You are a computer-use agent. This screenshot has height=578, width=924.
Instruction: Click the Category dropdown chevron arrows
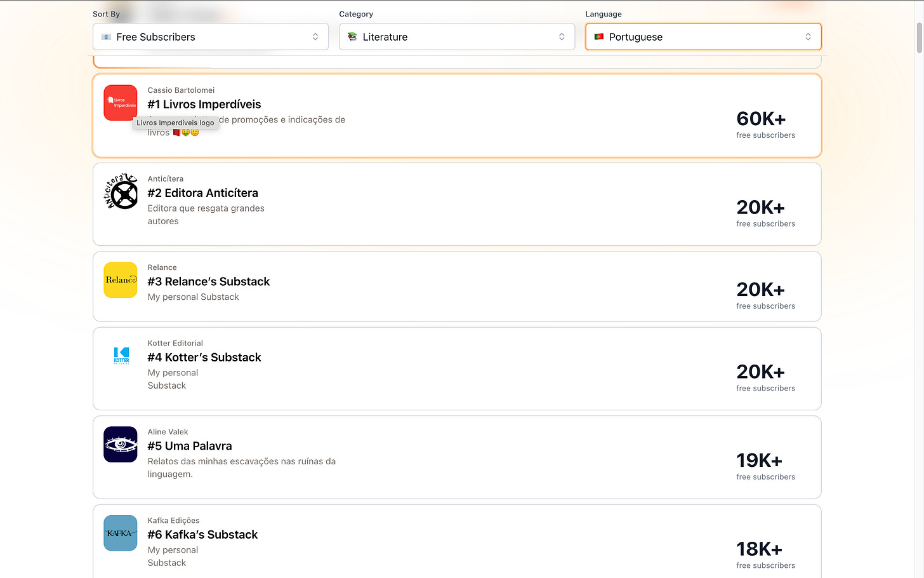(562, 37)
